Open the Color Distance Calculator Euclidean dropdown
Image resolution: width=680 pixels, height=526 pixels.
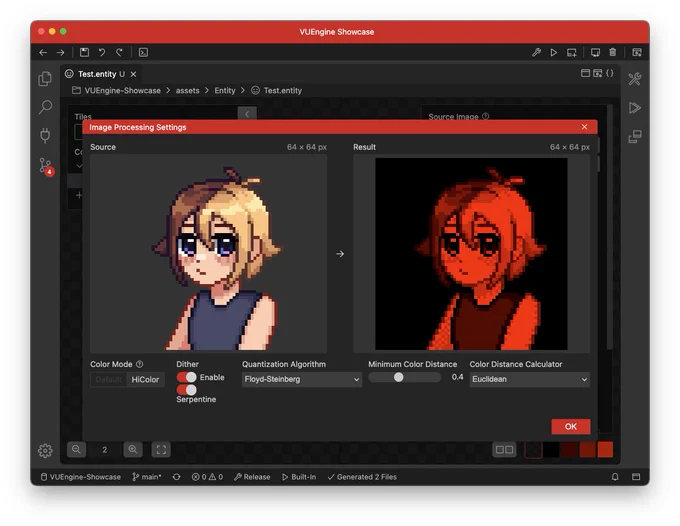(x=530, y=379)
